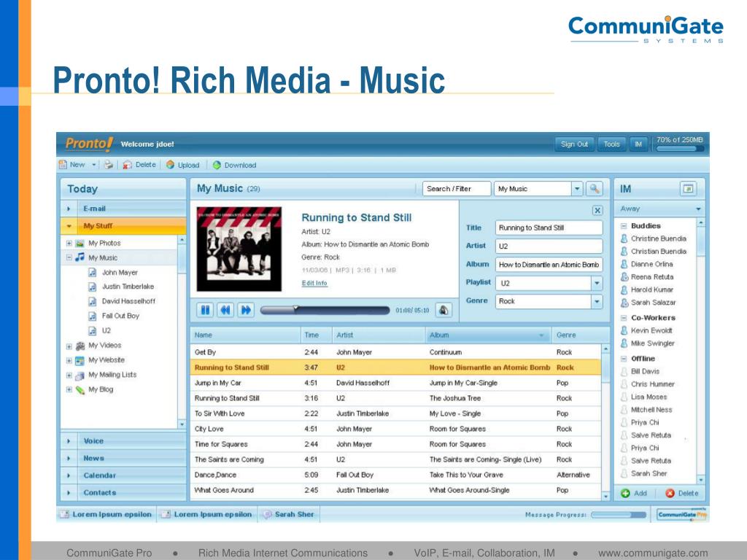Click the My Blog pencil icon

pyautogui.click(x=80, y=390)
